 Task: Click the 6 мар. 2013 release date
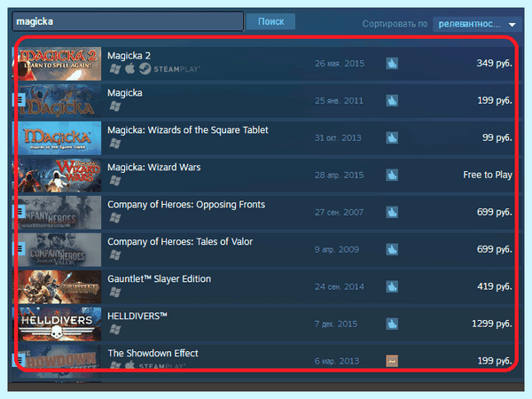337,361
